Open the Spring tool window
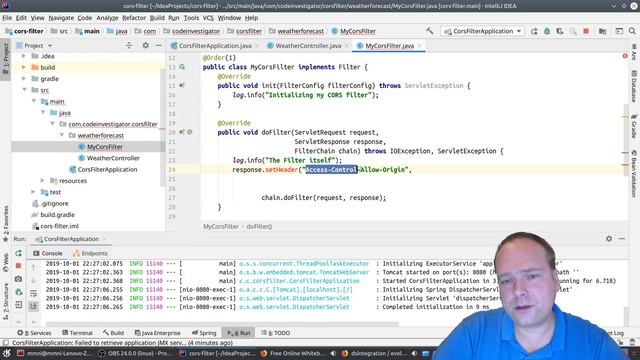Image resolution: width=640 pixels, height=360 pixels. pos(204,333)
